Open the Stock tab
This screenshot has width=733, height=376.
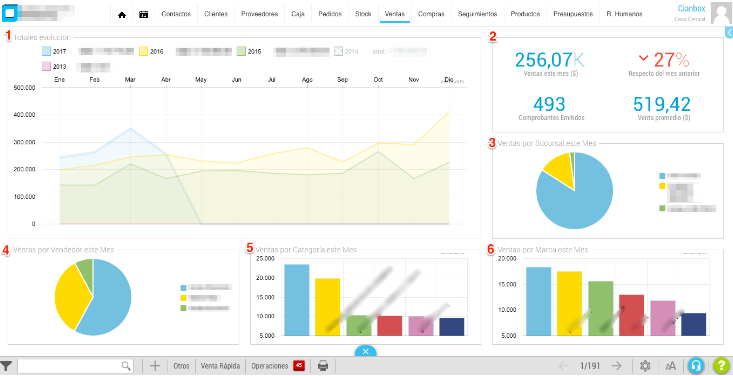363,14
